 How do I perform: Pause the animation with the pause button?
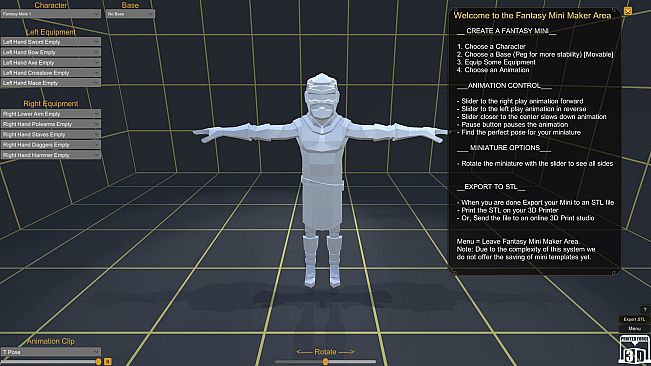(108, 361)
